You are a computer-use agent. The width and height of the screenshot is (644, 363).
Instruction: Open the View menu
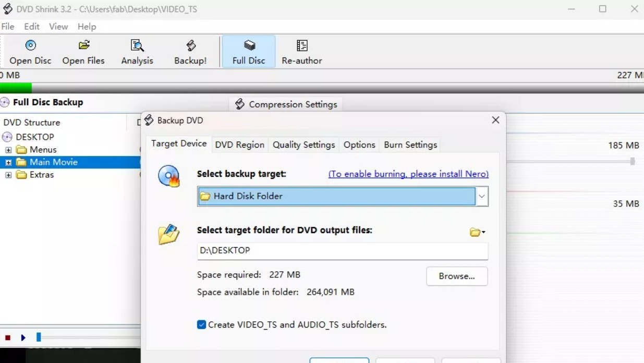[58, 27]
